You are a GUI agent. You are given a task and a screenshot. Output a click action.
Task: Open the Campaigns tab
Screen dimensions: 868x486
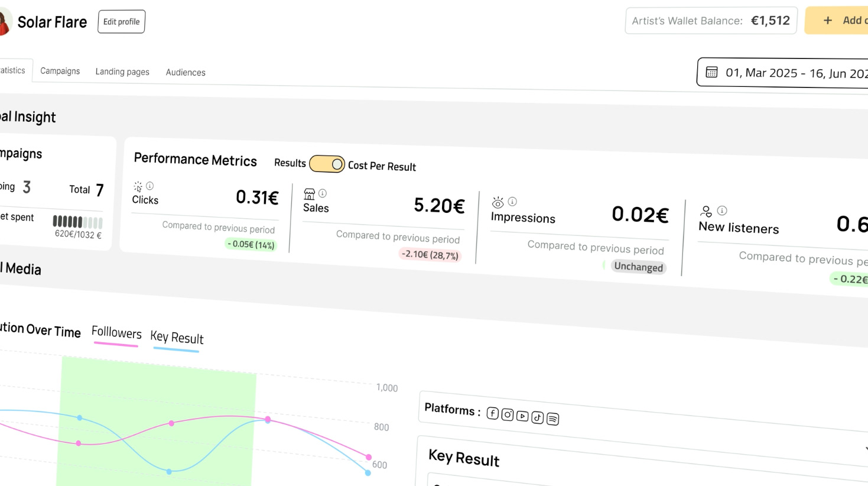60,71
